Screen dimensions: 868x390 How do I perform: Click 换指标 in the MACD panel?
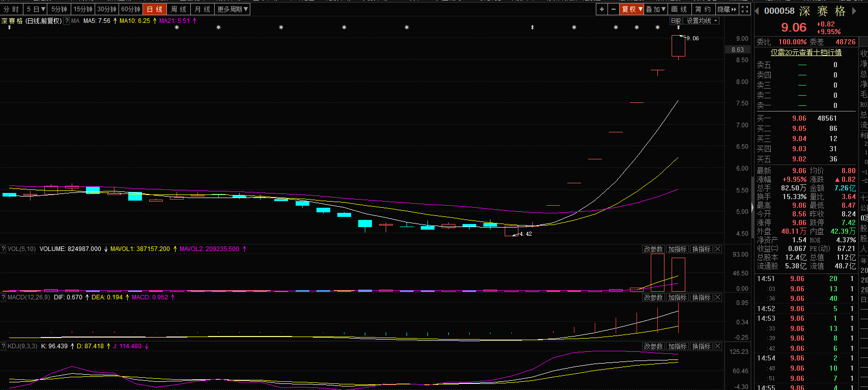702,297
